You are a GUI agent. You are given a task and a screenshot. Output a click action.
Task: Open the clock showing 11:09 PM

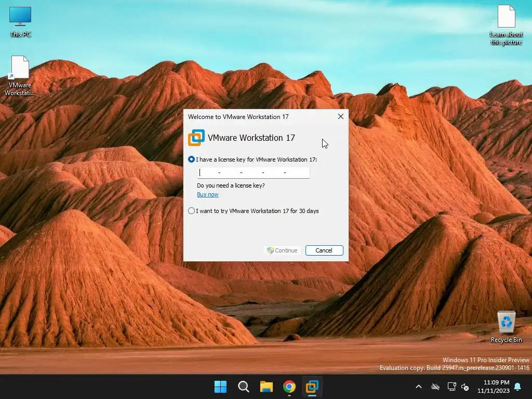(x=494, y=387)
